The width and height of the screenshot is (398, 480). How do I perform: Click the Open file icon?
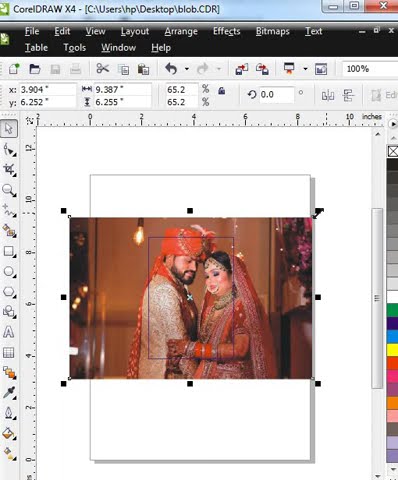click(35, 69)
